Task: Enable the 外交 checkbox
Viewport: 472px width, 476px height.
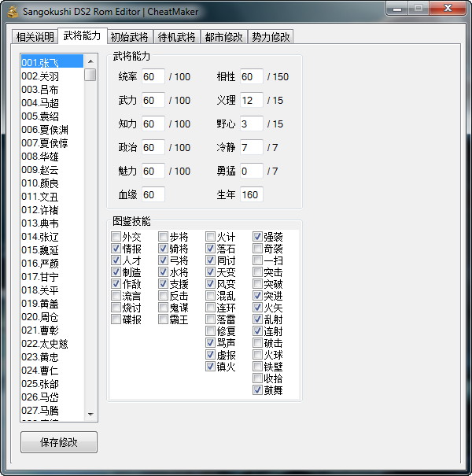Action: pyautogui.click(x=116, y=237)
